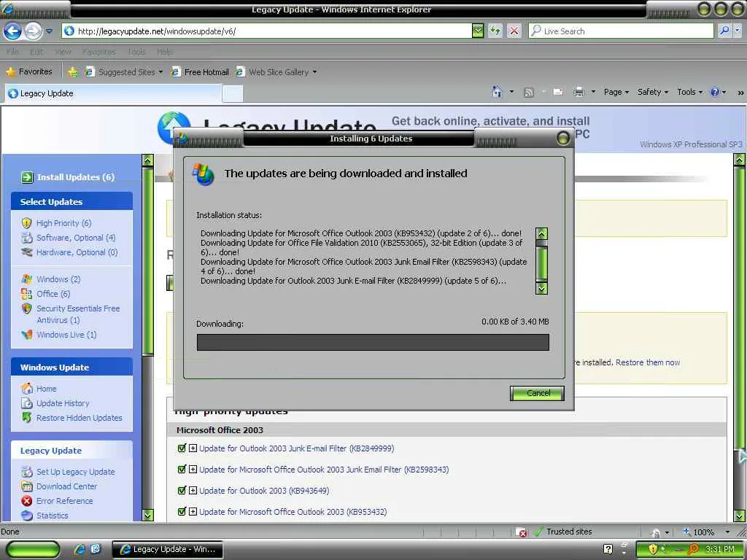Image resolution: width=747 pixels, height=560 pixels.
Task: Click the Read Mail envelope icon
Action: [x=558, y=92]
